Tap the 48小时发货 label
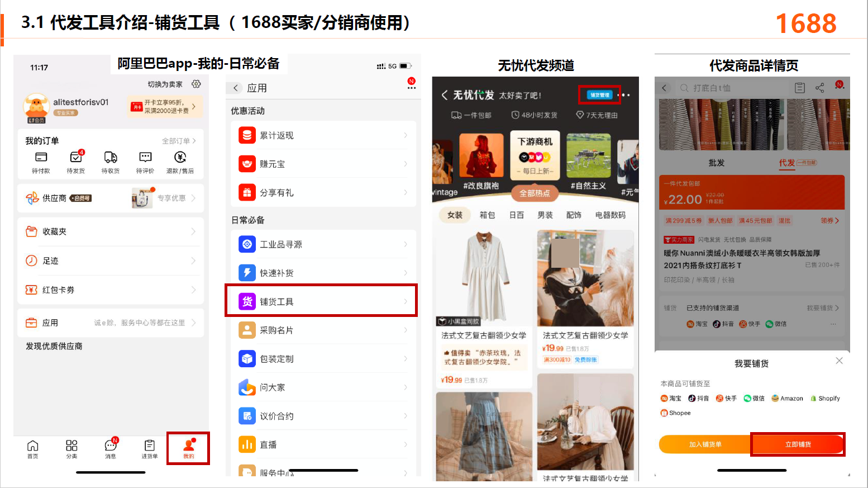This screenshot has height=488, width=868. (535, 115)
